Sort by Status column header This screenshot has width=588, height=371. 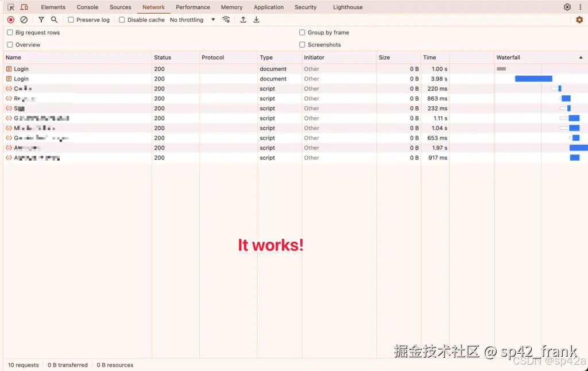(176, 57)
